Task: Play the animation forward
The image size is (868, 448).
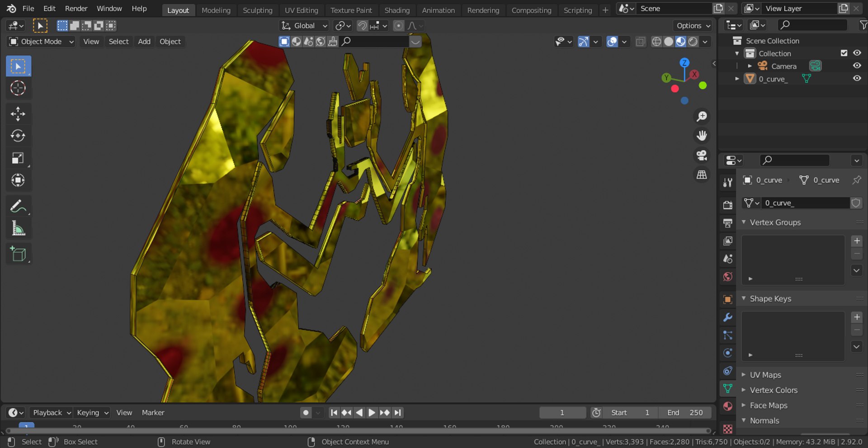Action: [x=372, y=412]
